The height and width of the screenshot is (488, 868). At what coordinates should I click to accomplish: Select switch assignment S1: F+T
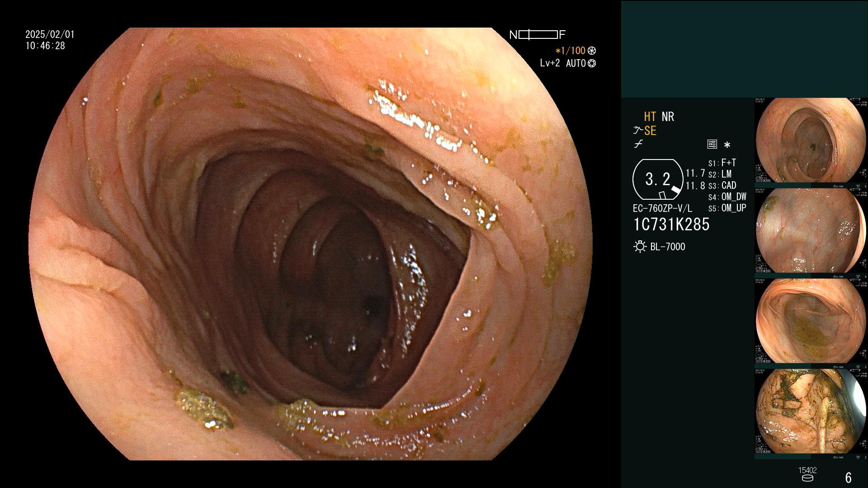pyautogui.click(x=722, y=163)
